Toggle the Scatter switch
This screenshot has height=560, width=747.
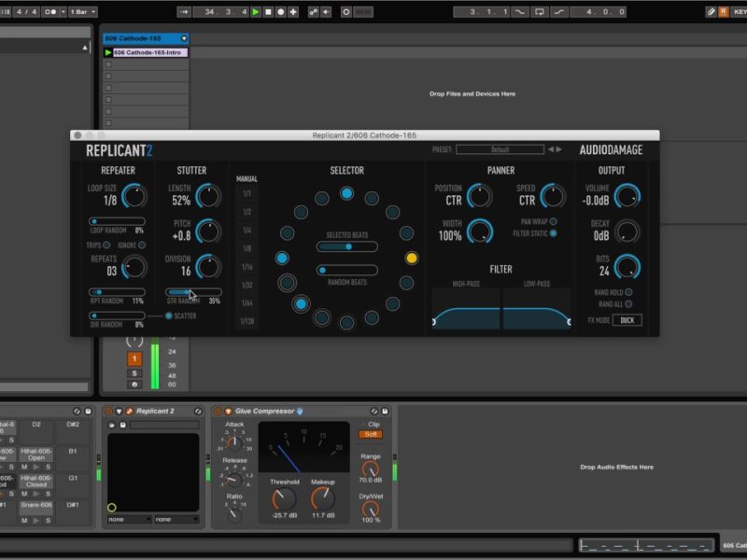click(168, 315)
